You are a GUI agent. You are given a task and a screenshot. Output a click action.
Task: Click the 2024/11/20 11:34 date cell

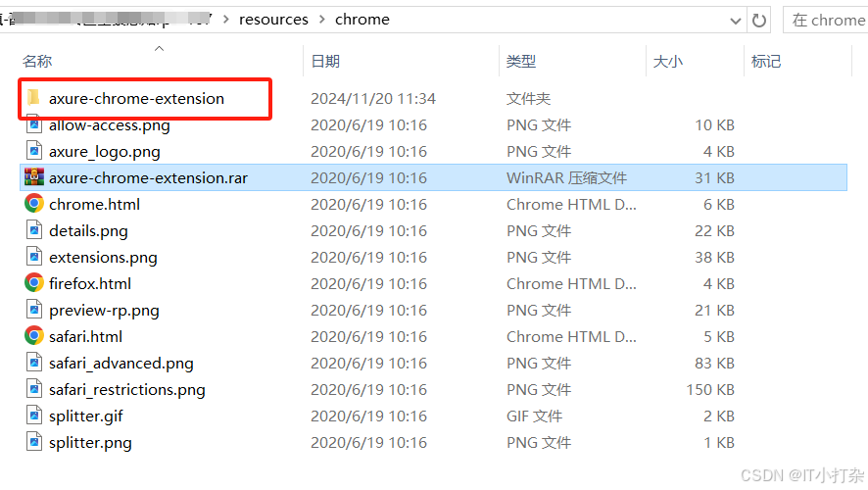pos(373,99)
